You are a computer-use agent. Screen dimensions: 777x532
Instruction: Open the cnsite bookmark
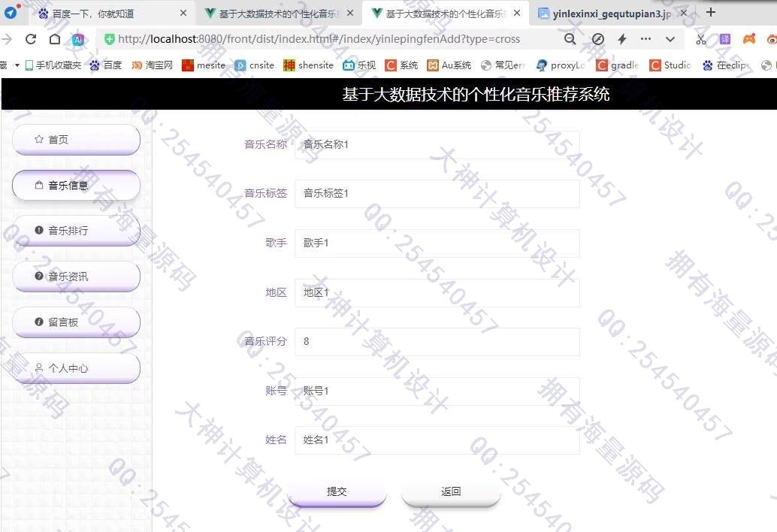click(x=255, y=65)
